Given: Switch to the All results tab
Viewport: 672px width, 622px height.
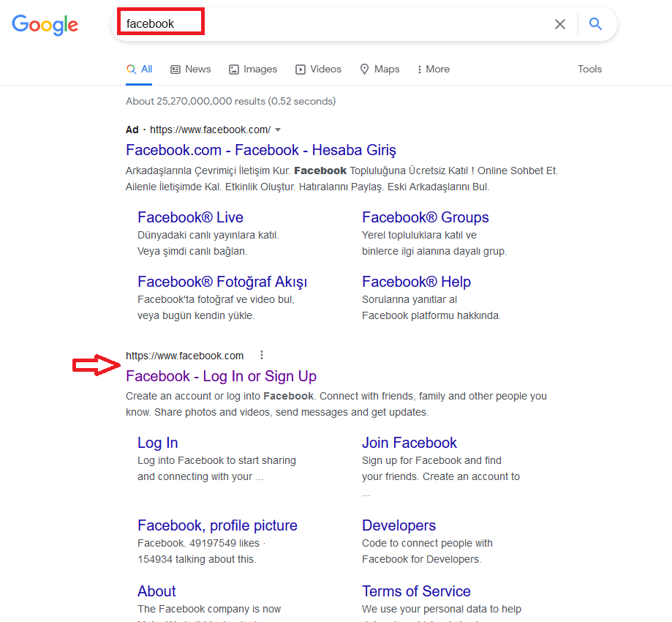Looking at the screenshot, I should click(x=143, y=69).
